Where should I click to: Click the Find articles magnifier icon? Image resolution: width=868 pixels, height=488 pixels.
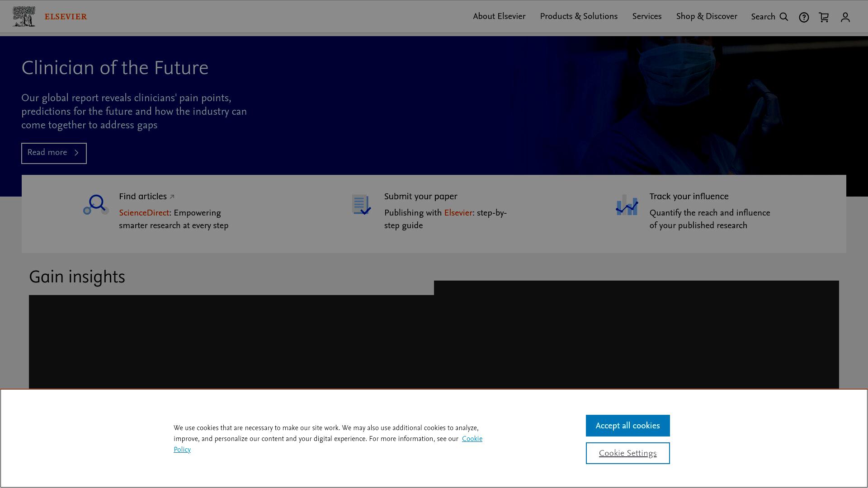click(96, 205)
